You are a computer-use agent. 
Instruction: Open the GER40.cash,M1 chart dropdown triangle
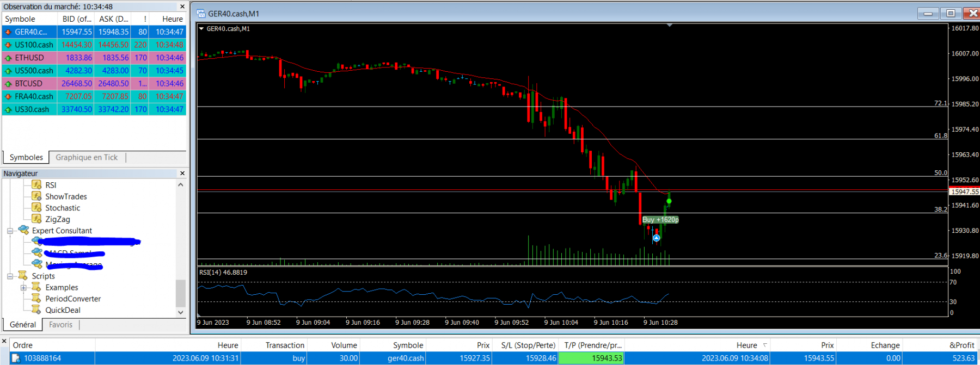(x=201, y=28)
